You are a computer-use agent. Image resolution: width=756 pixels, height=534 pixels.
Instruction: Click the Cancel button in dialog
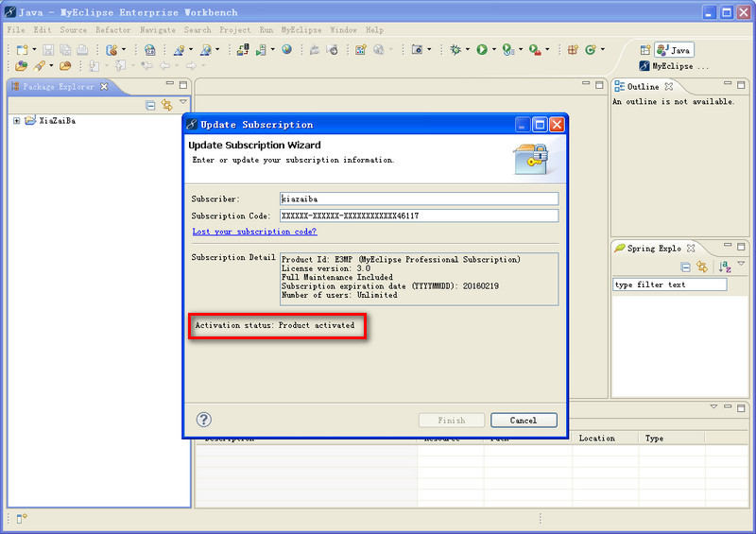click(x=524, y=421)
